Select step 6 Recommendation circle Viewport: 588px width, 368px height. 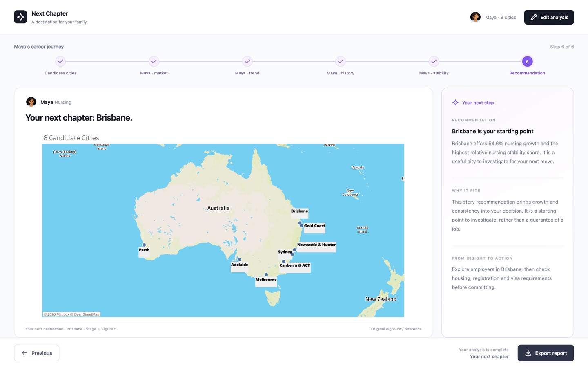(x=527, y=61)
